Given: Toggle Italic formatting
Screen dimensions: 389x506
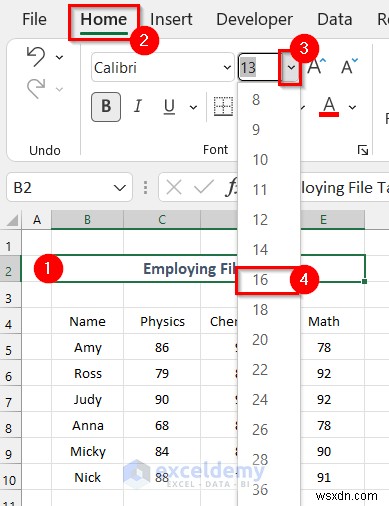Looking at the screenshot, I should (137, 107).
